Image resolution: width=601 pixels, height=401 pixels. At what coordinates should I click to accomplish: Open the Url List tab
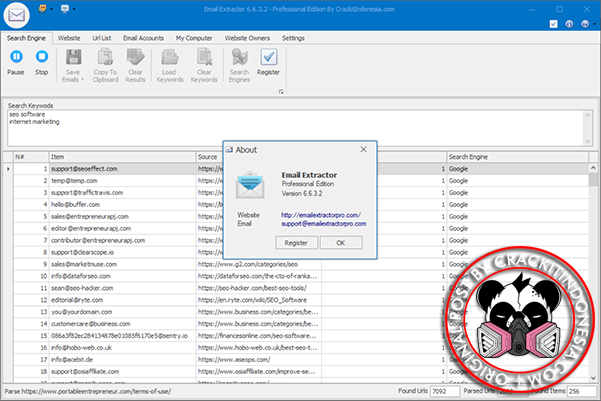102,38
